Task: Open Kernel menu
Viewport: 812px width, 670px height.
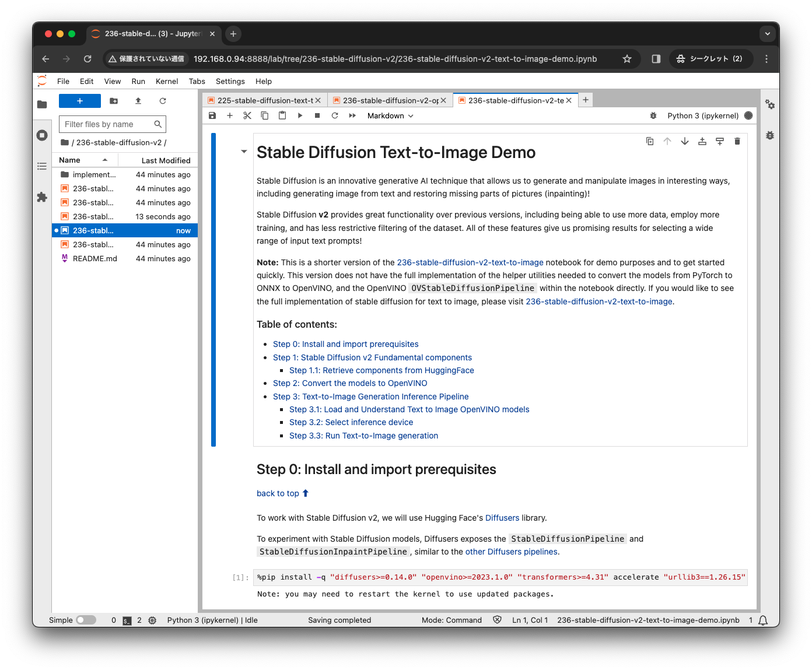Action: 167,81
